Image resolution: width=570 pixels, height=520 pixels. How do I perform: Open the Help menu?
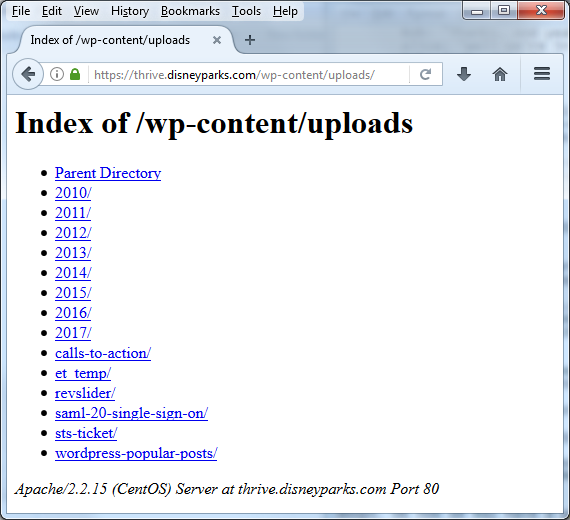tap(285, 11)
